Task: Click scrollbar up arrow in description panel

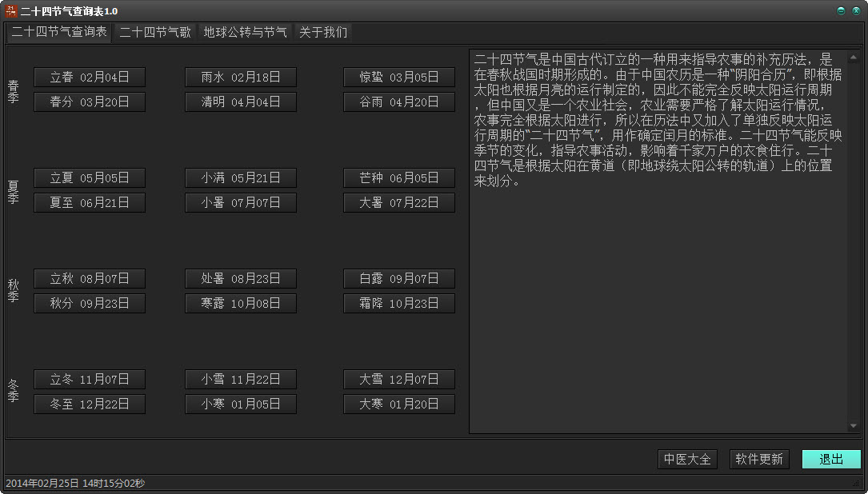Action: 853,57
